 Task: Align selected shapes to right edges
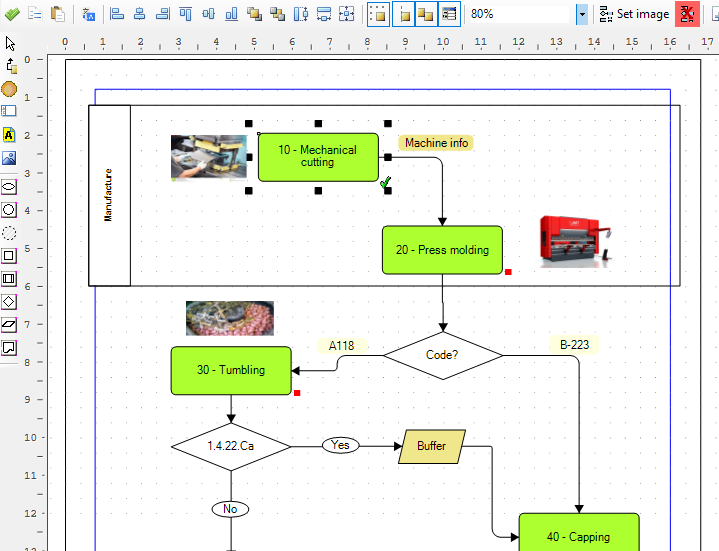coord(162,14)
